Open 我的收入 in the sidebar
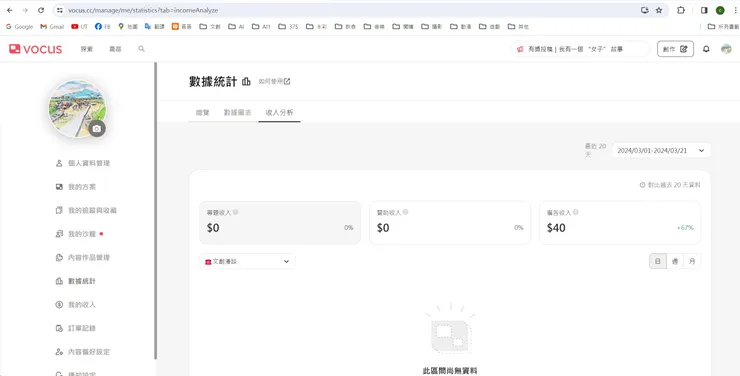 76,305
